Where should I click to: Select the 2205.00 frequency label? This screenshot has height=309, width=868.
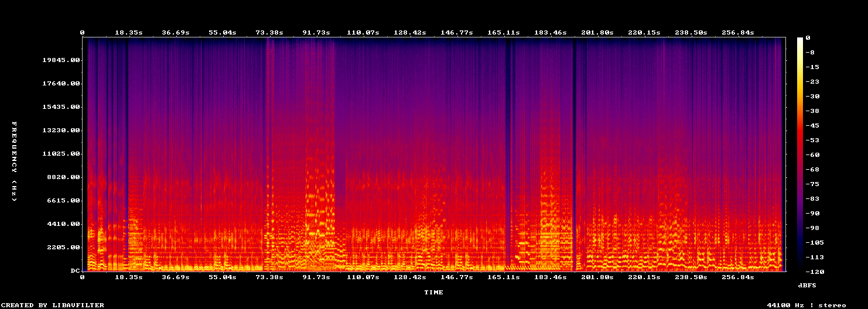pos(64,248)
